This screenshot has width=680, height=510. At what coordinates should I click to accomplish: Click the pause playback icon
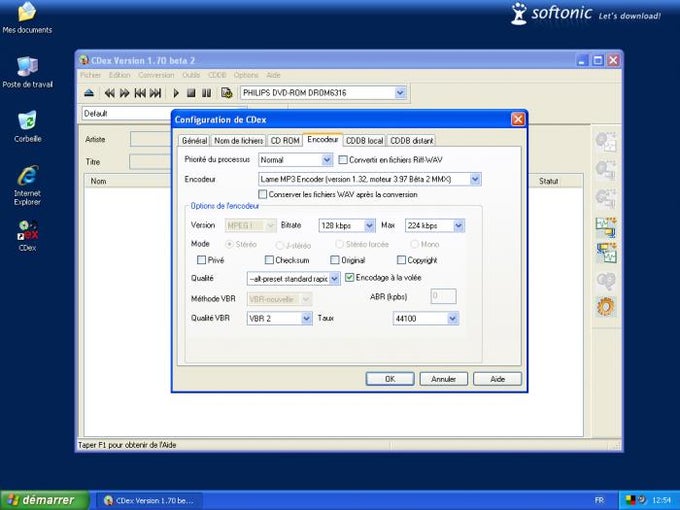206,93
